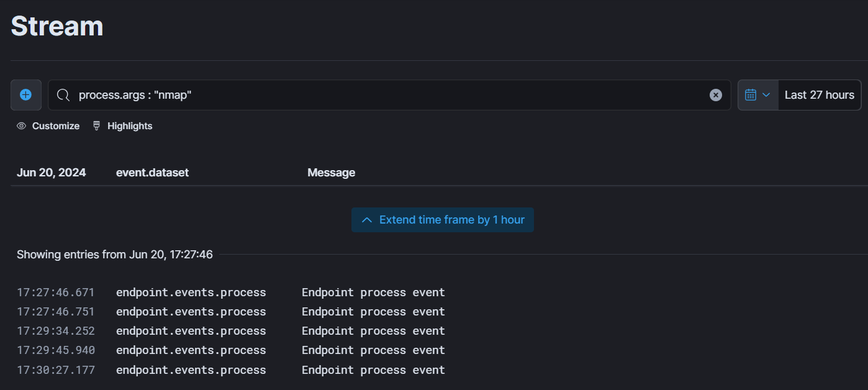Click the event.dataset column header
The height and width of the screenshot is (390, 868).
pyautogui.click(x=152, y=173)
